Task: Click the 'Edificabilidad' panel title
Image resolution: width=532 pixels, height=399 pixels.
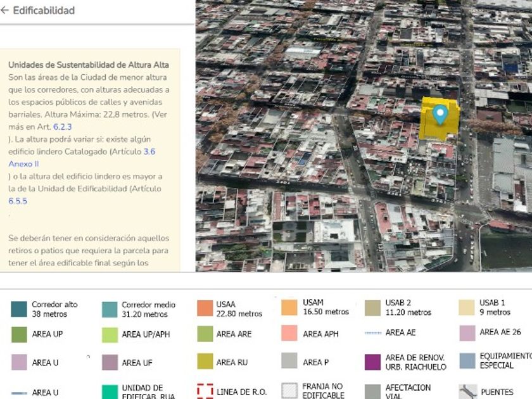Action: (x=44, y=11)
